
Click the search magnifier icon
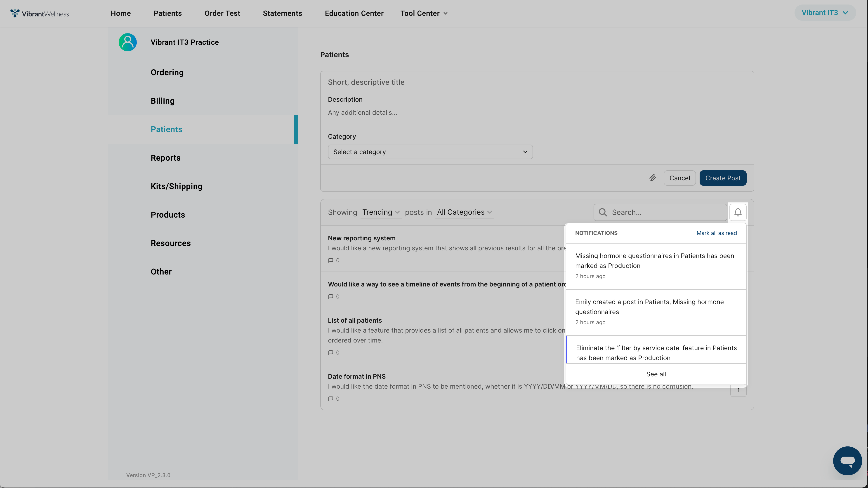point(603,212)
